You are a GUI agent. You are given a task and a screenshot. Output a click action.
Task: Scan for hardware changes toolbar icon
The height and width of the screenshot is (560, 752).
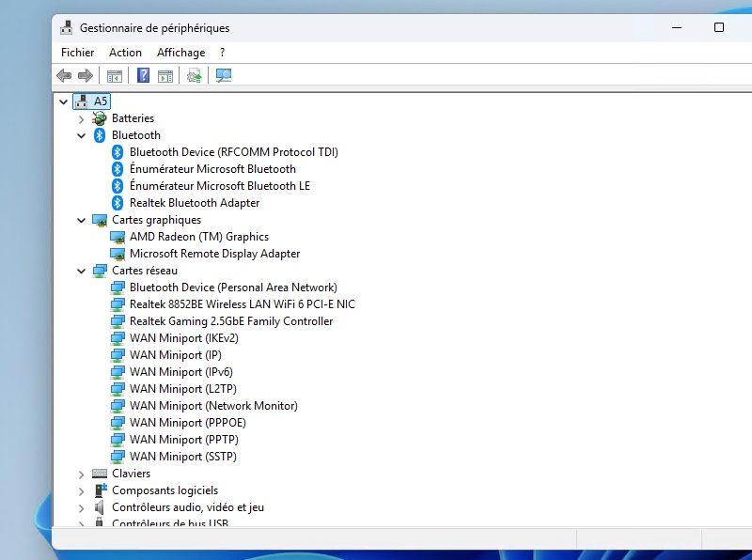pos(224,75)
